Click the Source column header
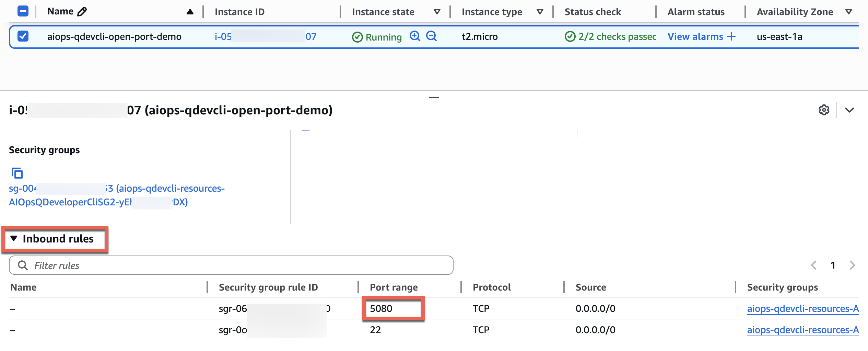This screenshot has width=868, height=351. click(591, 287)
